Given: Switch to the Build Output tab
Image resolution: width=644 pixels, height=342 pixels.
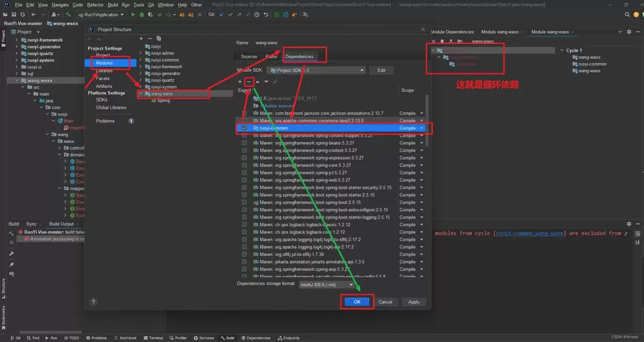Looking at the screenshot, I should (x=61, y=224).
